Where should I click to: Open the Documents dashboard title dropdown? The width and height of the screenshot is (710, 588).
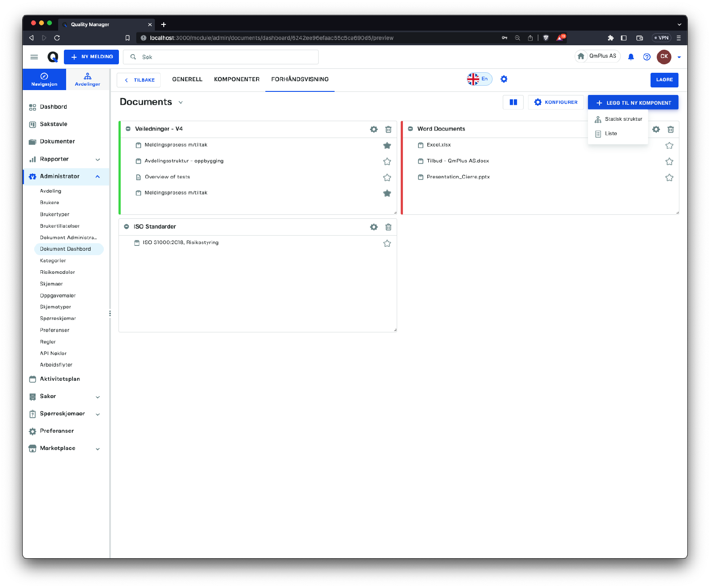coord(181,102)
